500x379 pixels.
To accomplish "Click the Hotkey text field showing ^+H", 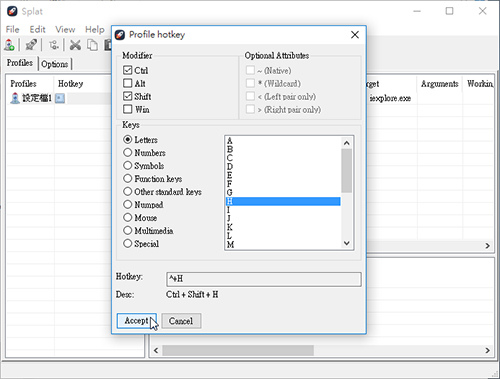I will pos(263,279).
